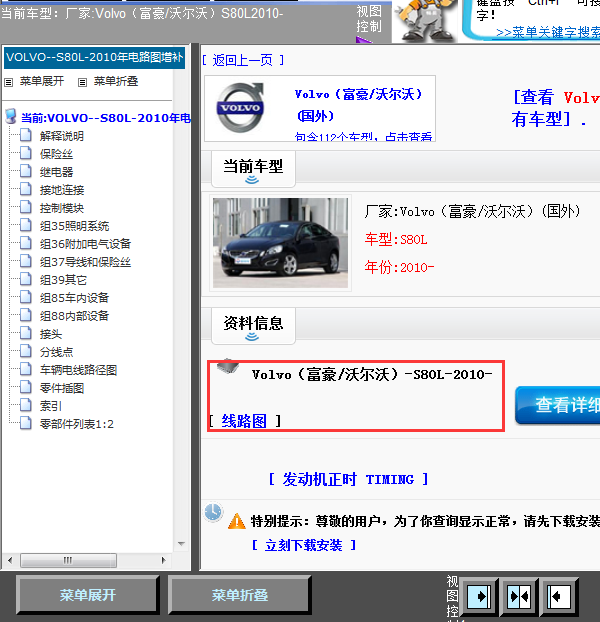
Task: Click the tree panel scroll-down arrow
Action: (x=182, y=543)
